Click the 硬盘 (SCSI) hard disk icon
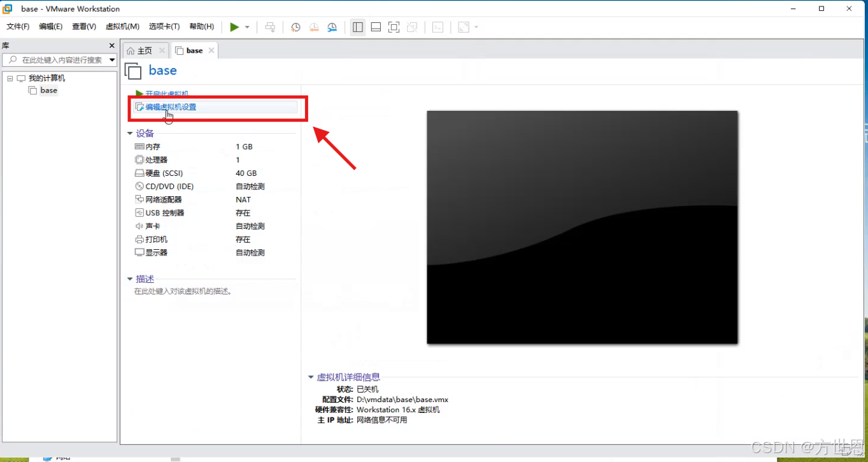The height and width of the screenshot is (462, 868). point(139,173)
